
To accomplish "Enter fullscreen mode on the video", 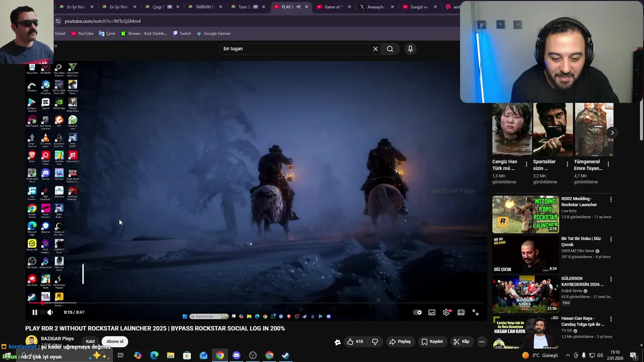I will pos(475,312).
